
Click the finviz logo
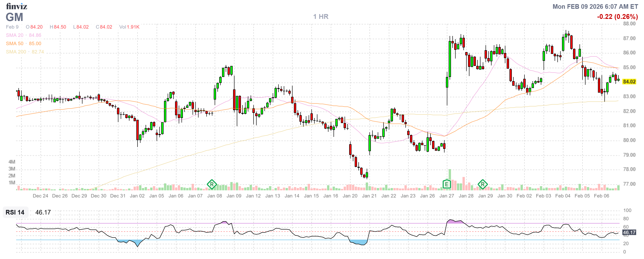[x=17, y=6]
